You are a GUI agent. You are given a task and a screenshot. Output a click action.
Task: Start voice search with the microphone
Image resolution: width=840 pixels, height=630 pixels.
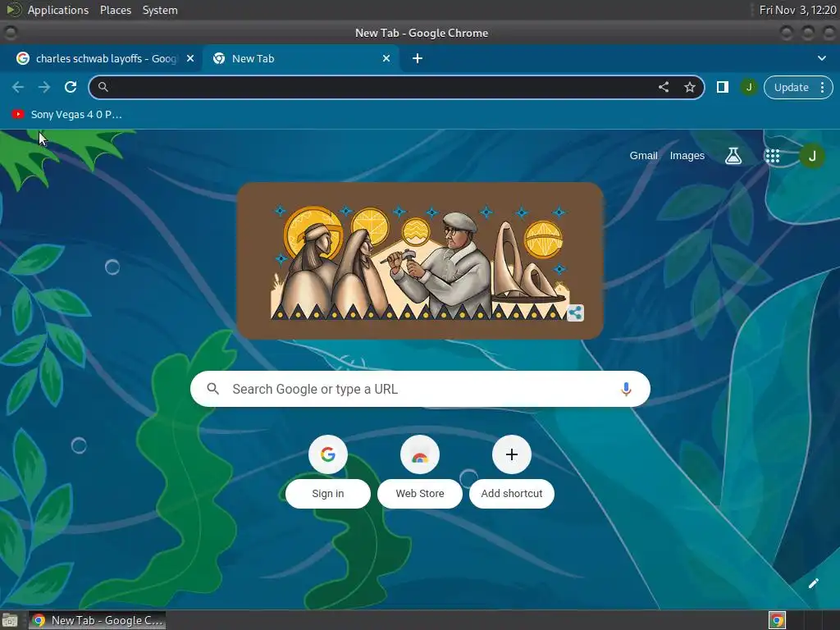tap(626, 389)
